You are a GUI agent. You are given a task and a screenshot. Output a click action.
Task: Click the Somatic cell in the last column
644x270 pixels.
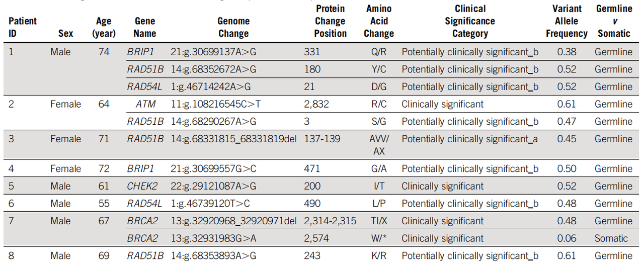click(611, 238)
